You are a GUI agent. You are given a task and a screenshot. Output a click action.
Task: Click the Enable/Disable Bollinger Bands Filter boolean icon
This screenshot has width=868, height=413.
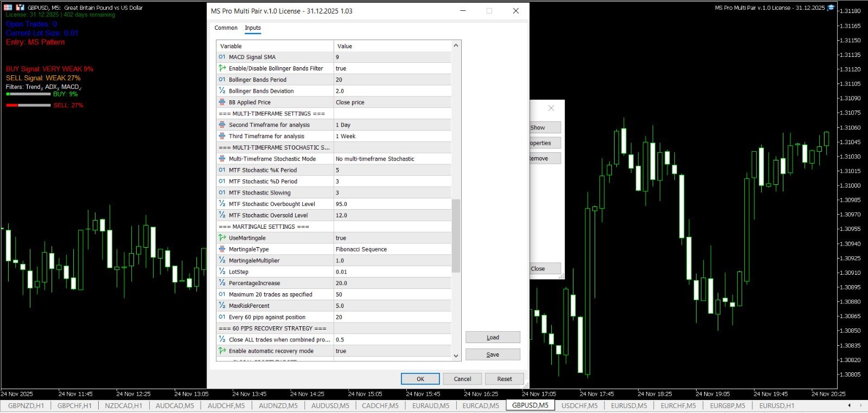pos(222,68)
